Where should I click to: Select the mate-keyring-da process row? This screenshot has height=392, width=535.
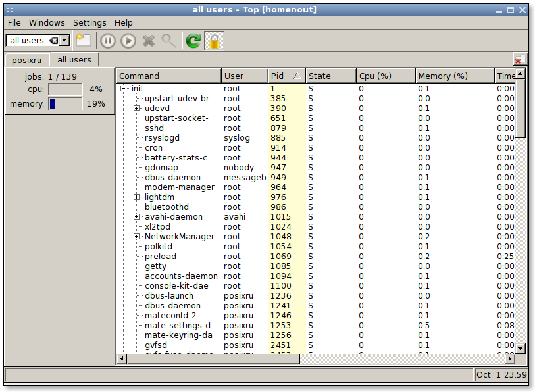(x=317, y=335)
